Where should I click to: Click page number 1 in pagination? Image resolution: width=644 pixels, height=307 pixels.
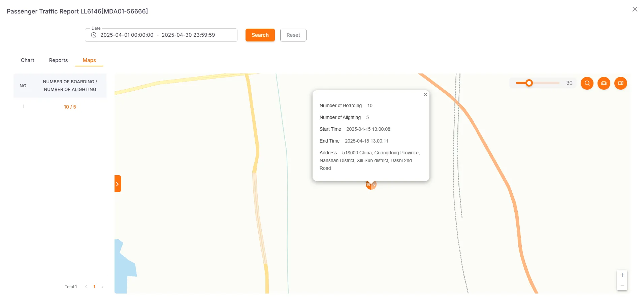(94, 286)
